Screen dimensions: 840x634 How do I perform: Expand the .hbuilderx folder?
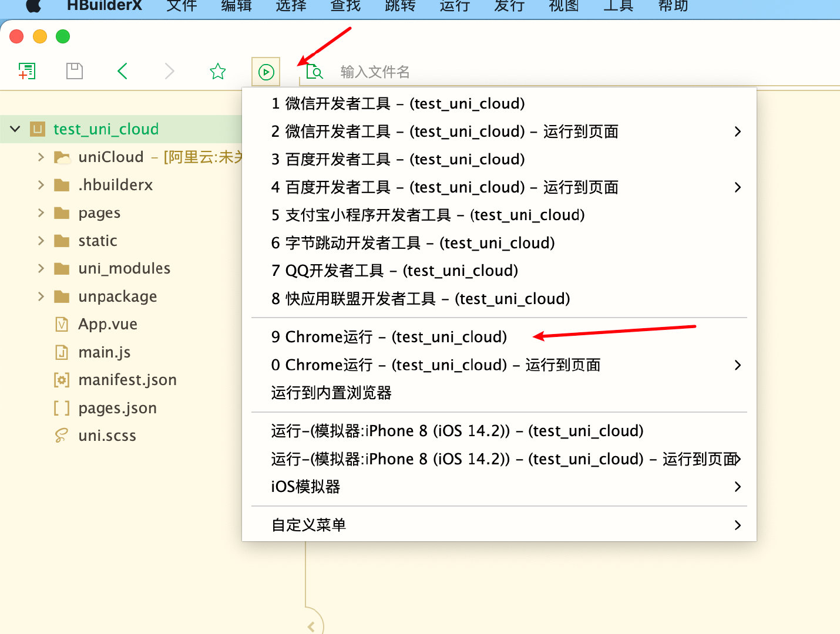(x=41, y=185)
